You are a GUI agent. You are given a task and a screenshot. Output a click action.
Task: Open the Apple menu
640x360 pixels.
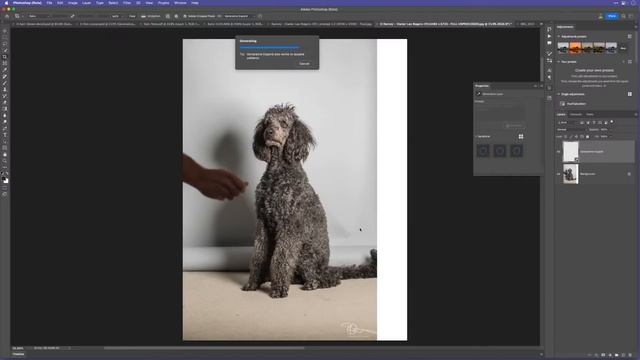(6, 3)
